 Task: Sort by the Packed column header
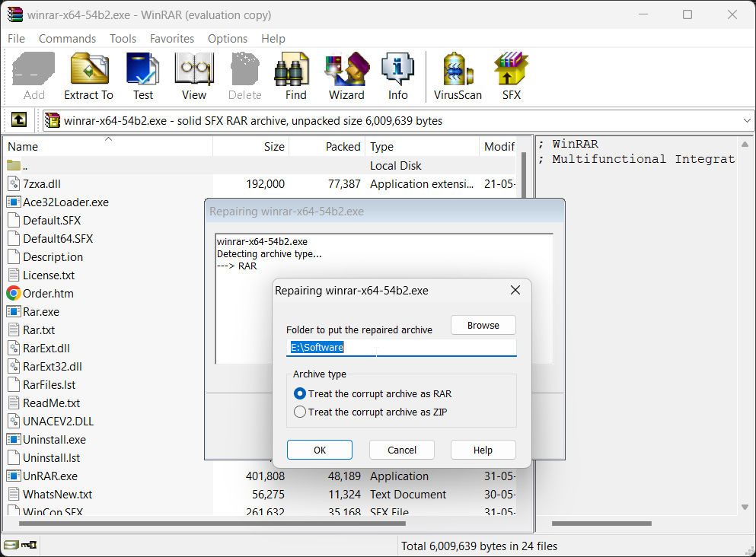pos(327,146)
